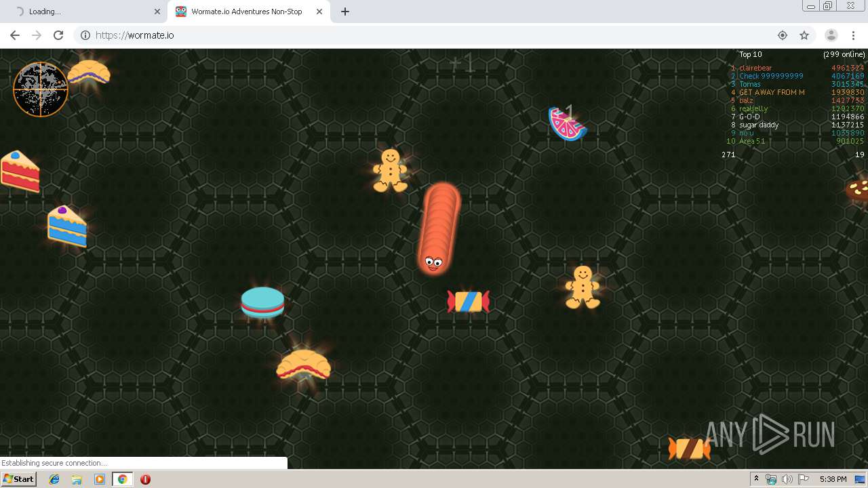Click Tomas leaderboard entry
868x488 pixels.
750,84
